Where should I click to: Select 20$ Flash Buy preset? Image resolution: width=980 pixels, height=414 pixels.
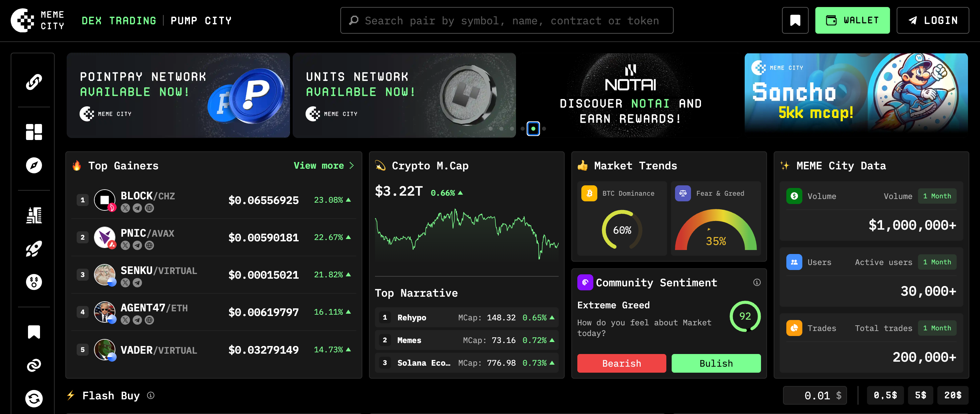click(953, 395)
